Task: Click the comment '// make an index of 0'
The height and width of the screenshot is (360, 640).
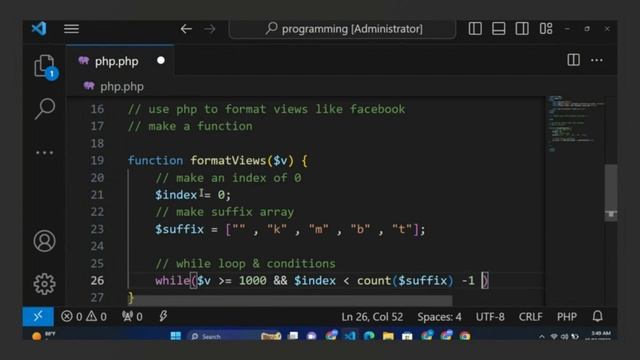Action: [x=228, y=178]
